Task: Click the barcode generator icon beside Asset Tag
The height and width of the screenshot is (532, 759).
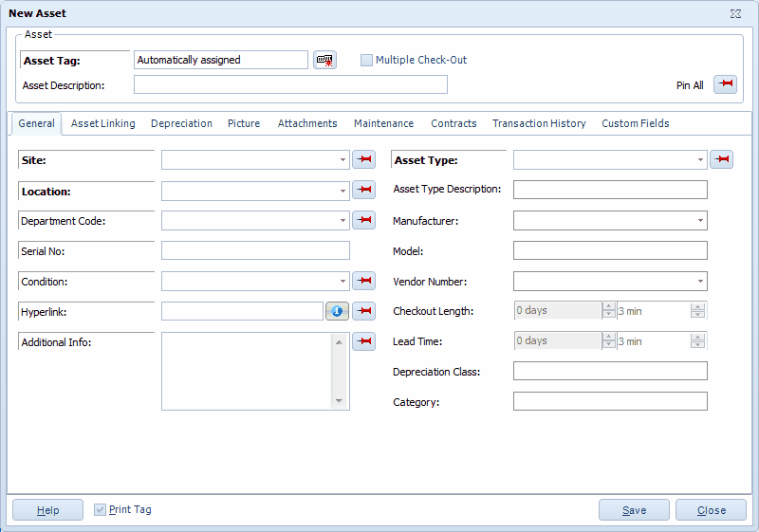Action: (x=324, y=60)
